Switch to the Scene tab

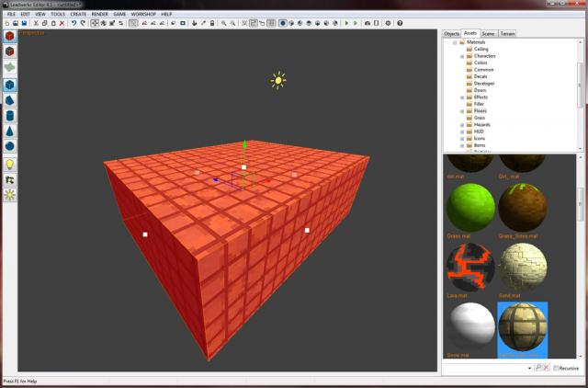488,33
